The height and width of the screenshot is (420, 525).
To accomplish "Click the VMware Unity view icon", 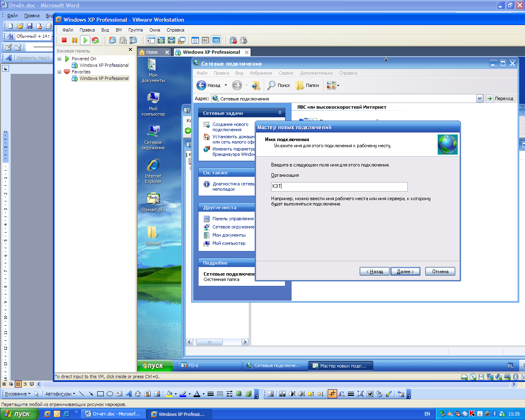I will click(182, 40).
